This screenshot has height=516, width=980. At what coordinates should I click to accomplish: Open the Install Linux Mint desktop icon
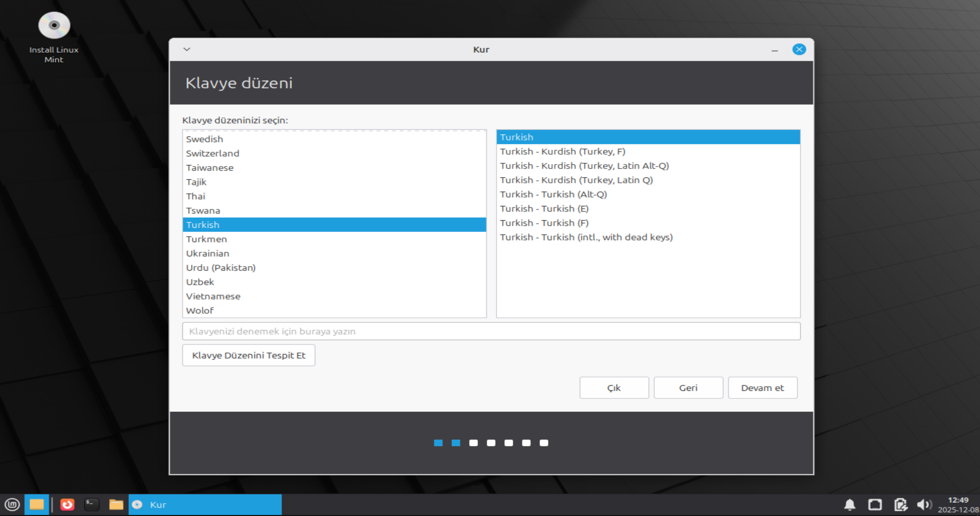(54, 27)
